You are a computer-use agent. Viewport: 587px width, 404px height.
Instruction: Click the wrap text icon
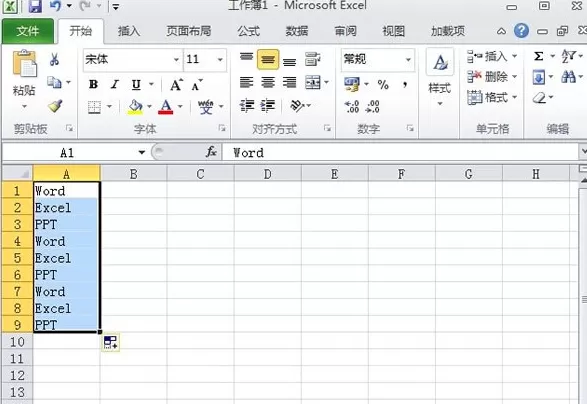coord(312,59)
